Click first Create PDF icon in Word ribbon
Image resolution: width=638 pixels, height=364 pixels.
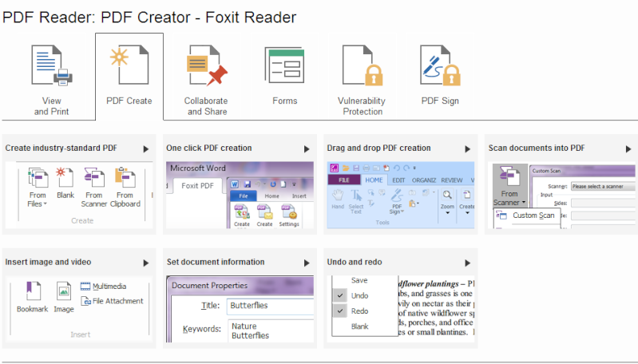point(242,216)
